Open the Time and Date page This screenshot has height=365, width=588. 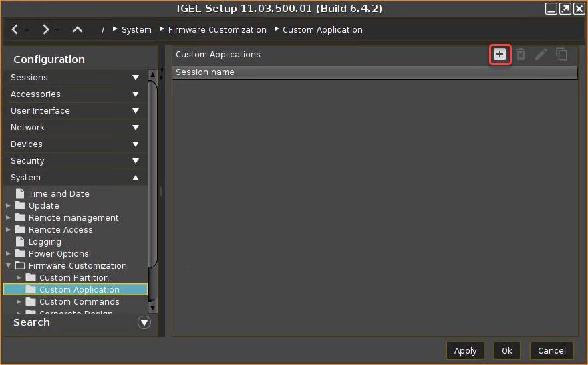pyautogui.click(x=59, y=194)
